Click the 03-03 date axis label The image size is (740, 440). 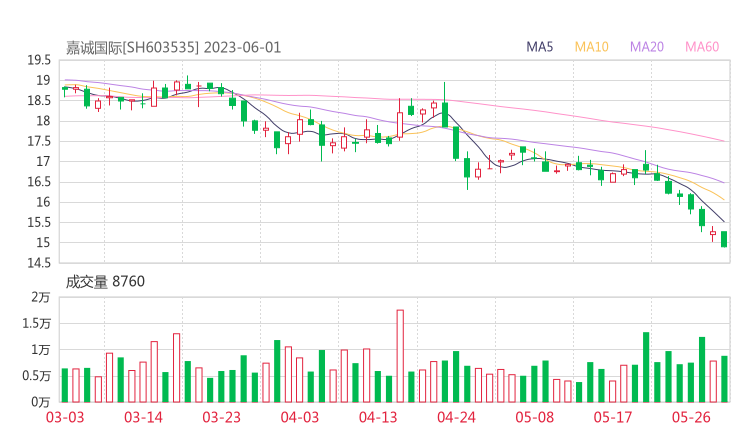coord(65,417)
